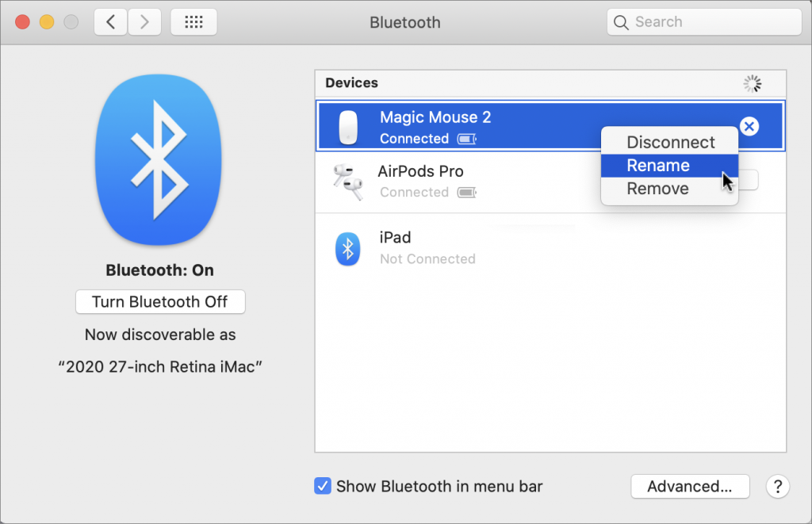Remove Magic Mouse 2 with the X button
The height and width of the screenshot is (524, 812).
749,126
